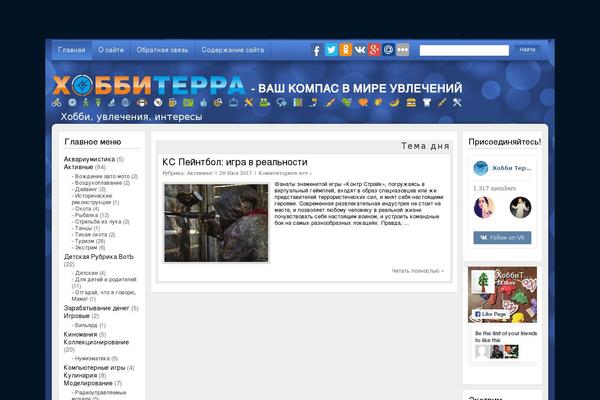Click the ХоббиТерра site logo

148,85
